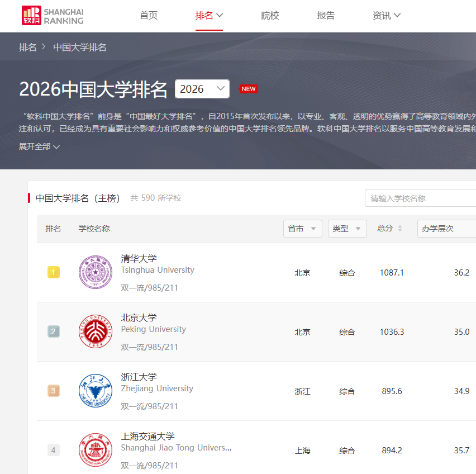Click 浙江 province cell for Zhejiang University

pos(302,391)
